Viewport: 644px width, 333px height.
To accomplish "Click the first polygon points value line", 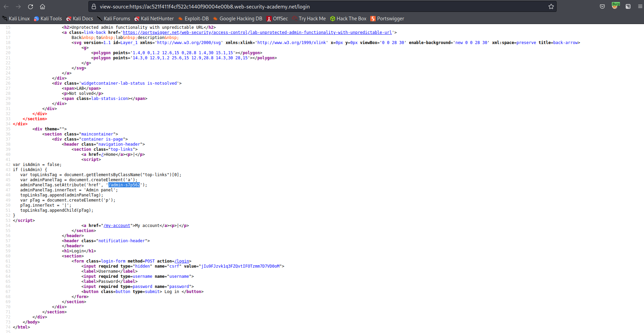I will point(176,53).
